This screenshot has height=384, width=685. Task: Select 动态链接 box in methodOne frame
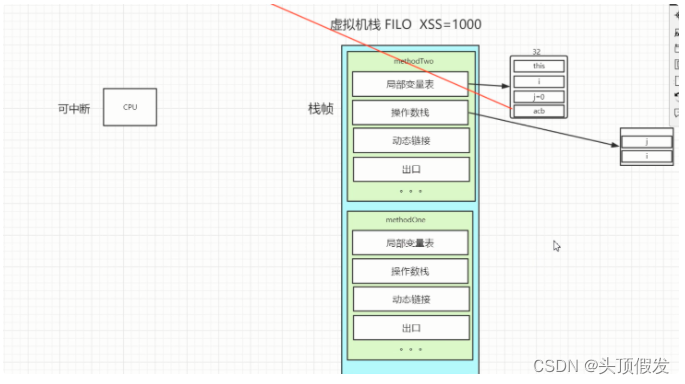click(411, 299)
